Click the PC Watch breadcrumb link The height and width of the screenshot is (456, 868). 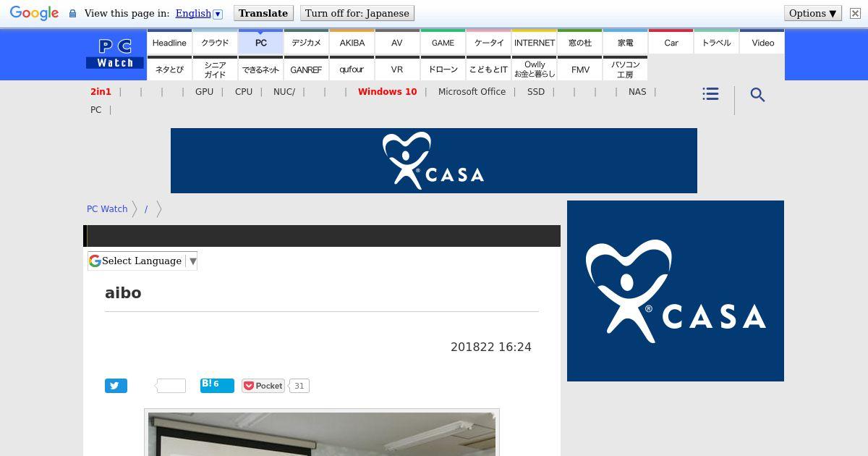coord(107,209)
